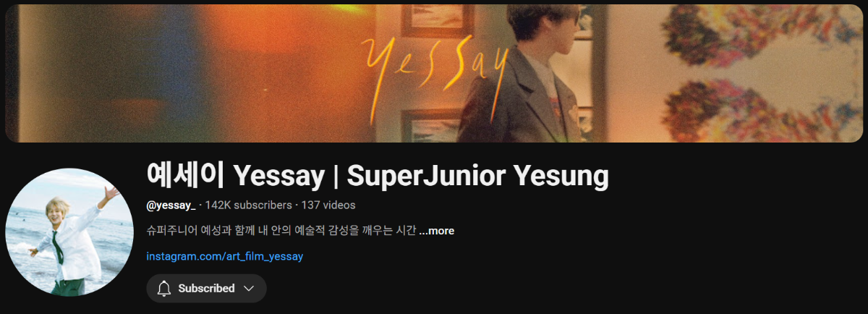The image size is (868, 314).
Task: Click the @yessay_ channel handle
Action: pos(171,205)
